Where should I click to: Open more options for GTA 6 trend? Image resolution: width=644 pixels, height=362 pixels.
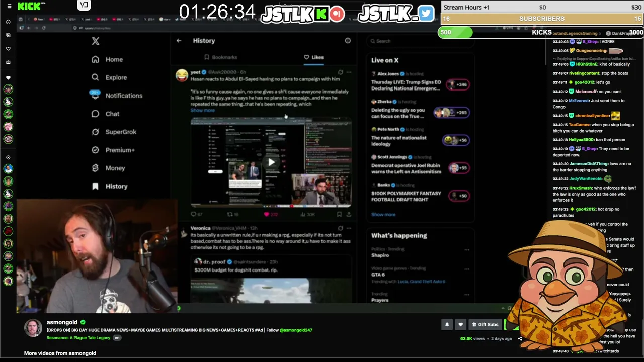coord(467,269)
